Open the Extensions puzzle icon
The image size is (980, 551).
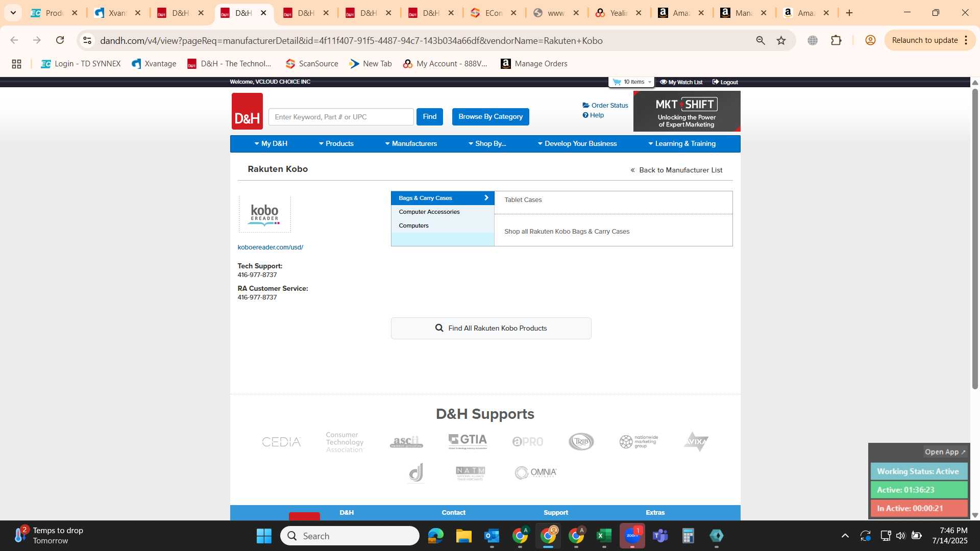tap(836, 40)
